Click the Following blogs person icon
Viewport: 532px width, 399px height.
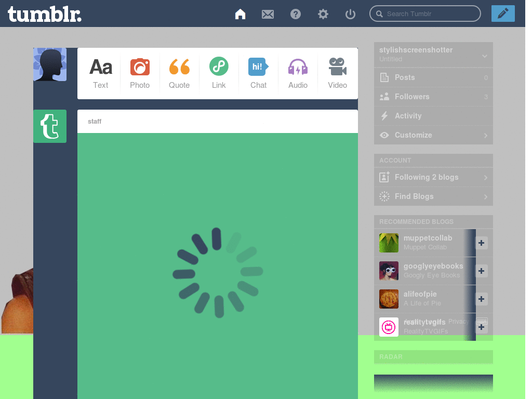click(384, 177)
